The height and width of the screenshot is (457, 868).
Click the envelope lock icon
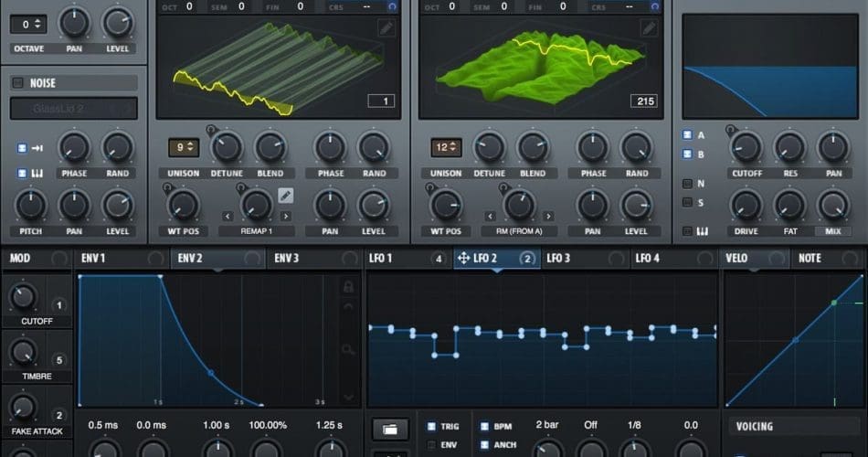[348, 286]
